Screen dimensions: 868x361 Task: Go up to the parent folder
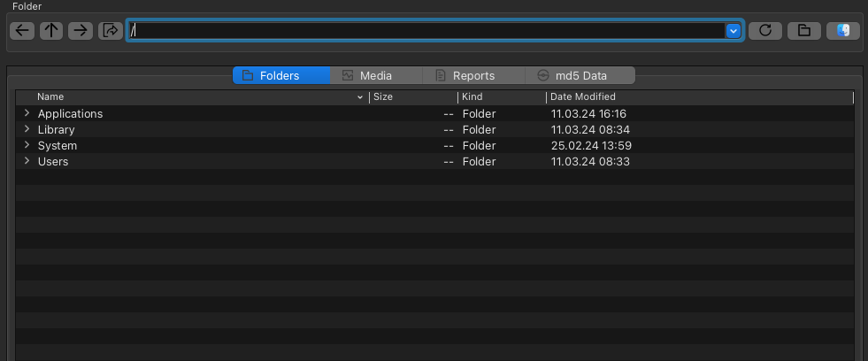(51, 30)
